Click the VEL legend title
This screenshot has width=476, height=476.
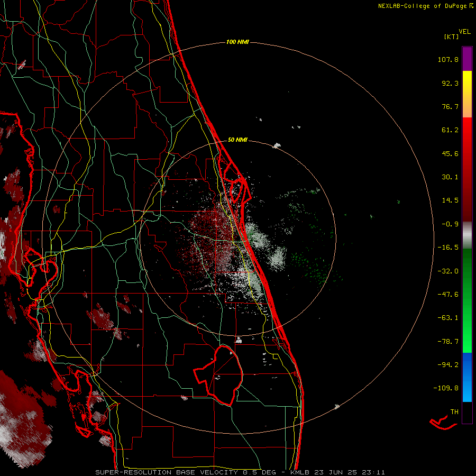click(464, 32)
